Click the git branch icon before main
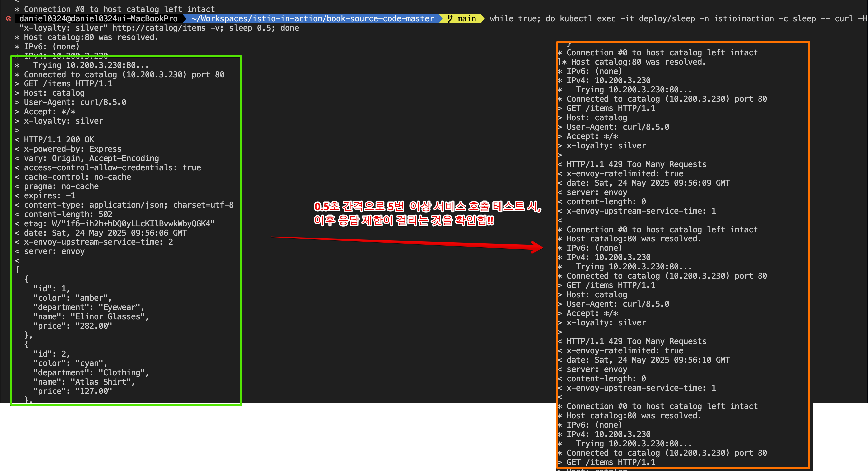 (x=450, y=19)
